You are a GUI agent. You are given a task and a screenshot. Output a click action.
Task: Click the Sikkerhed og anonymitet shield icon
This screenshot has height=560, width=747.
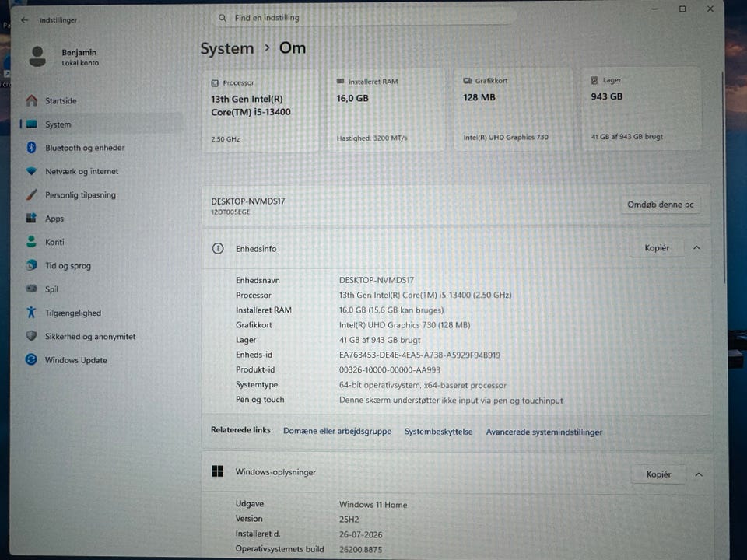click(31, 336)
